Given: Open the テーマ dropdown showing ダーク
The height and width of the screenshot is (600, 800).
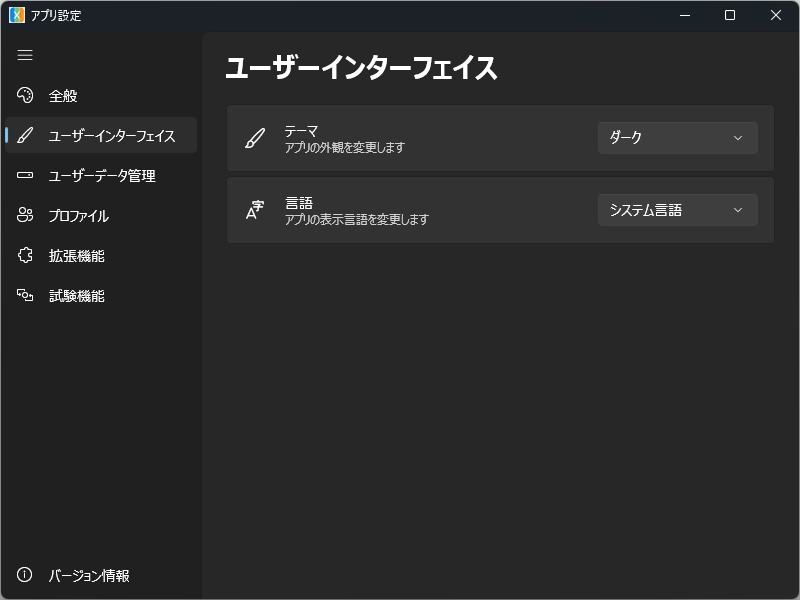Looking at the screenshot, I should pos(678,138).
